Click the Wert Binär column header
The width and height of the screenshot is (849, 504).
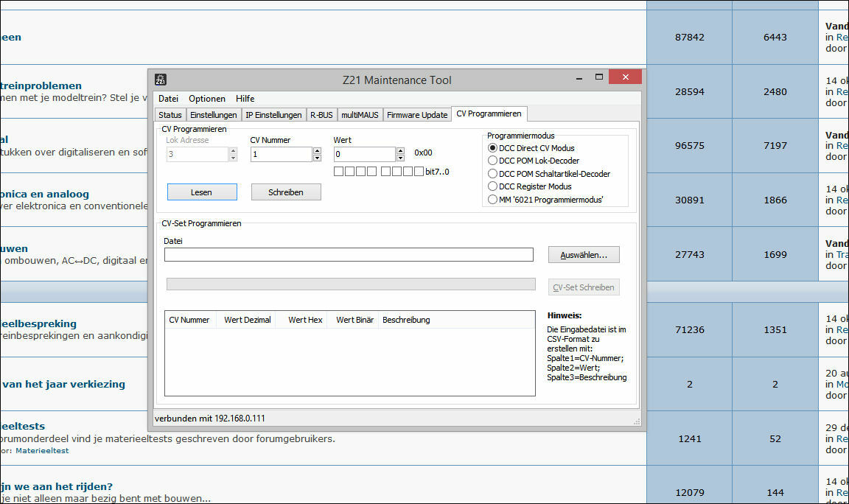tap(353, 320)
